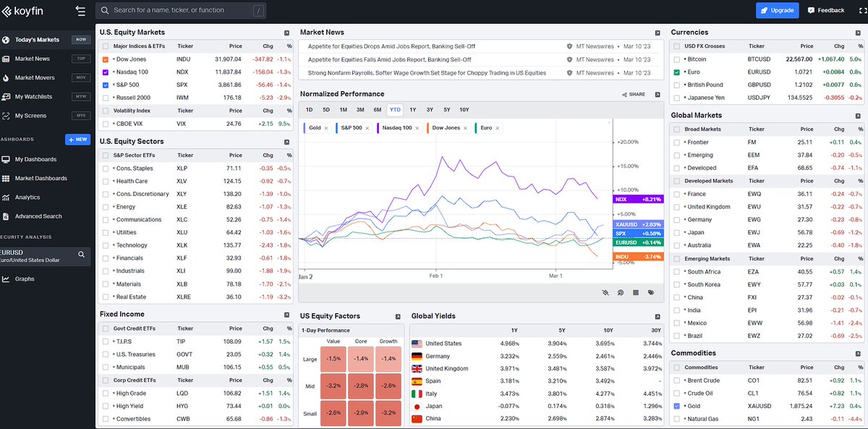The width and height of the screenshot is (868, 429).
Task: Click the United States flag in Global Yields
Action: click(417, 344)
